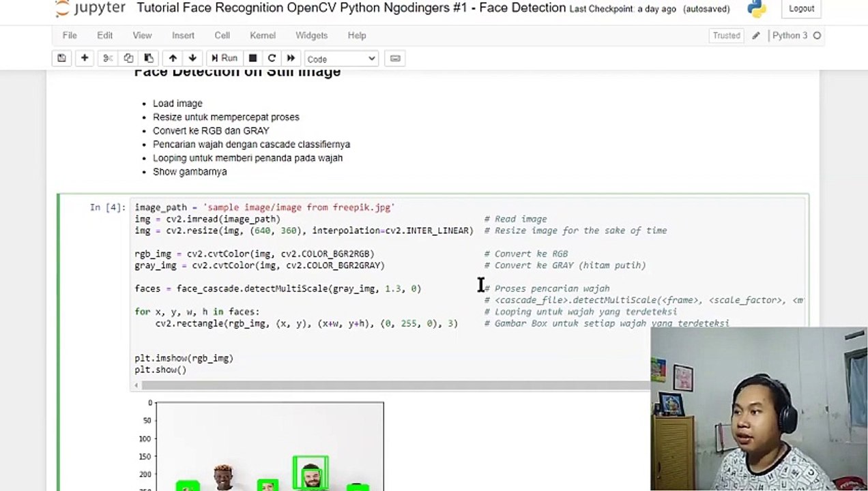Click the In [4] cell prompt

tap(108, 207)
